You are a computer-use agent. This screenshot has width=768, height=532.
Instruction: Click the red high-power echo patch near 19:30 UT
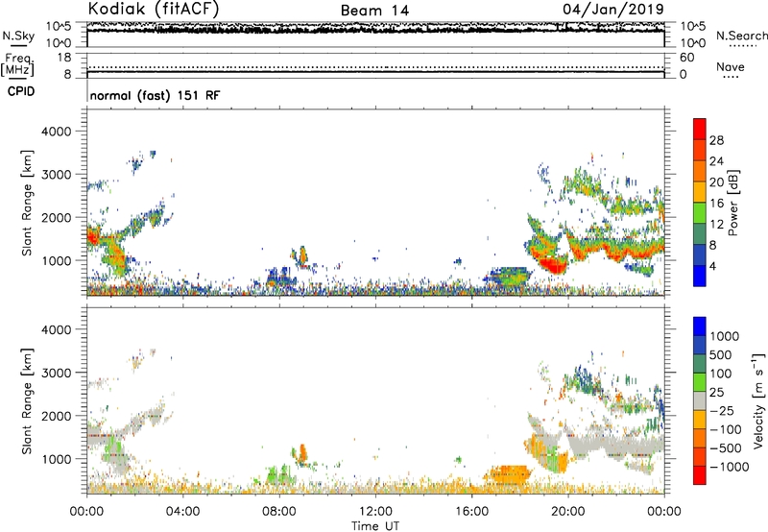click(x=554, y=265)
